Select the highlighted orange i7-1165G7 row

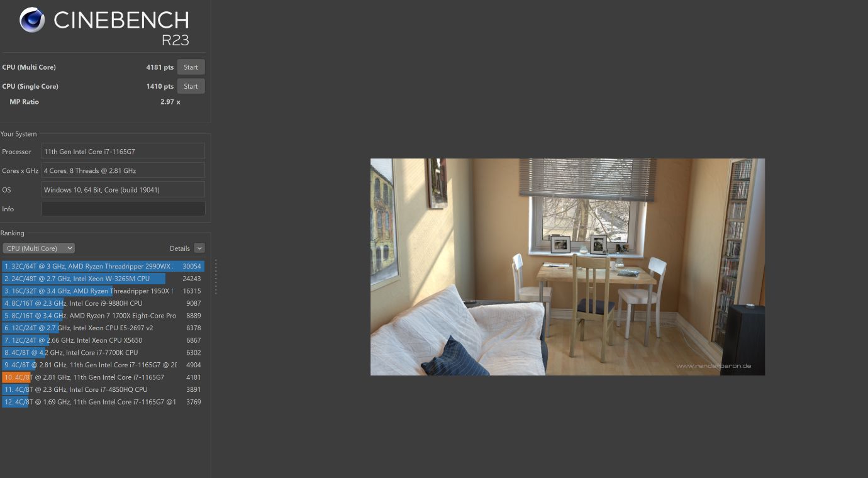coord(103,377)
